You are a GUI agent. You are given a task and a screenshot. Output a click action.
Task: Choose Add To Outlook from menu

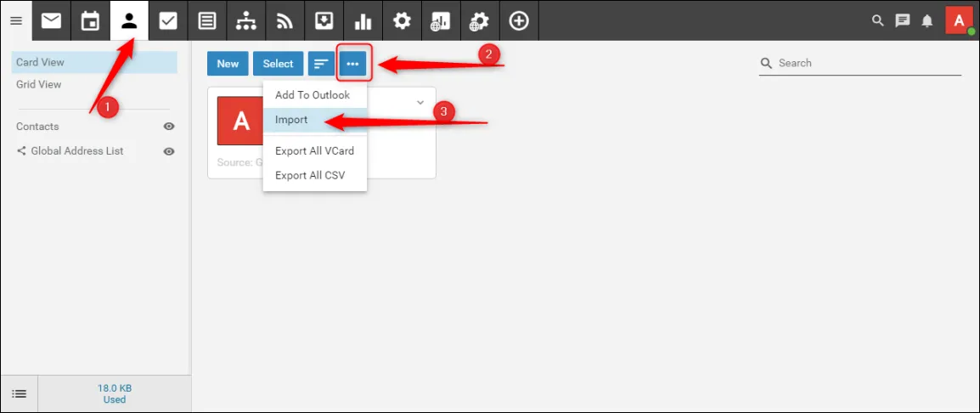coord(315,95)
